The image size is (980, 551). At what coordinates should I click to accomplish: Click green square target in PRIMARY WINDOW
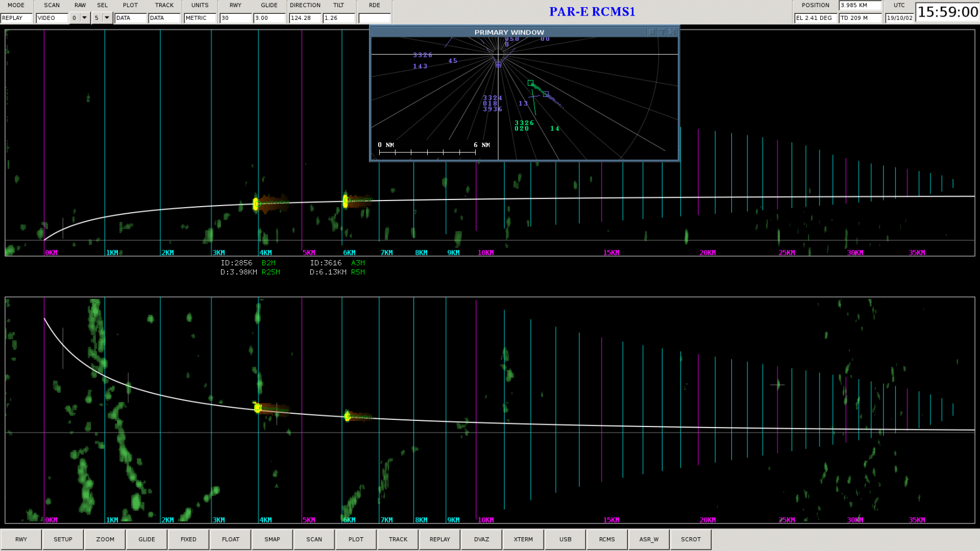click(x=530, y=83)
